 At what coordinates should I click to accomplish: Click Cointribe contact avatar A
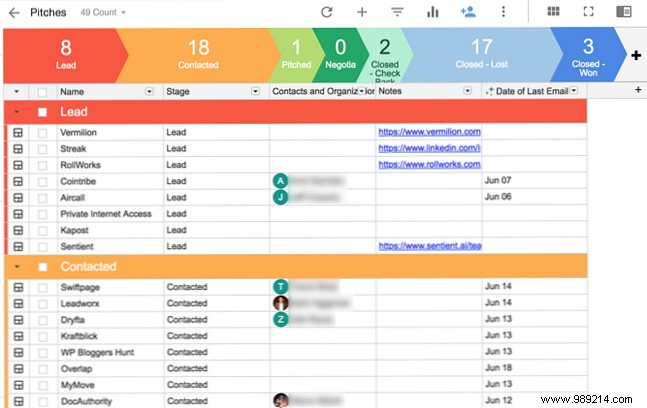point(281,181)
